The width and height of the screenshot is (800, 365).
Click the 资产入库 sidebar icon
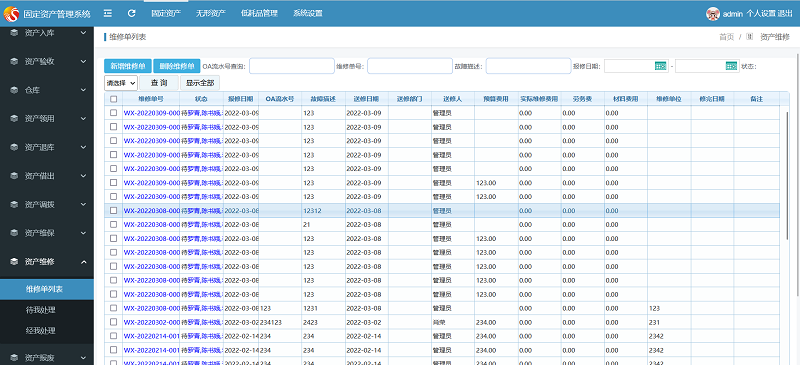[14, 33]
